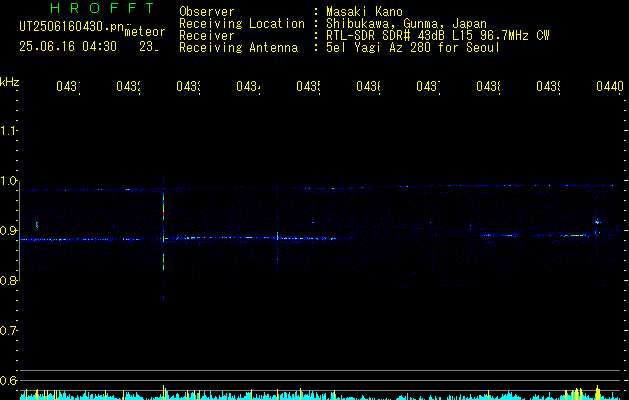The image size is (629, 400).
Task: Click the bright vertical meteor burst before 0433
Action: pyautogui.click(x=163, y=237)
